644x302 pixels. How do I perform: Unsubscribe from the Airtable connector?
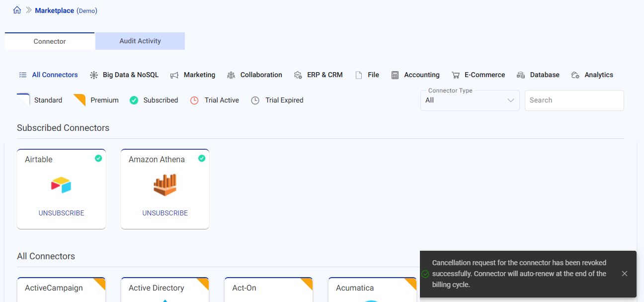click(x=61, y=213)
